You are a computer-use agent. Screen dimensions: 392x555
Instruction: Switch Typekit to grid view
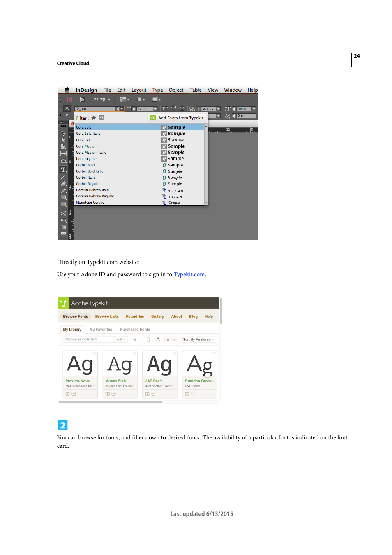click(167, 340)
